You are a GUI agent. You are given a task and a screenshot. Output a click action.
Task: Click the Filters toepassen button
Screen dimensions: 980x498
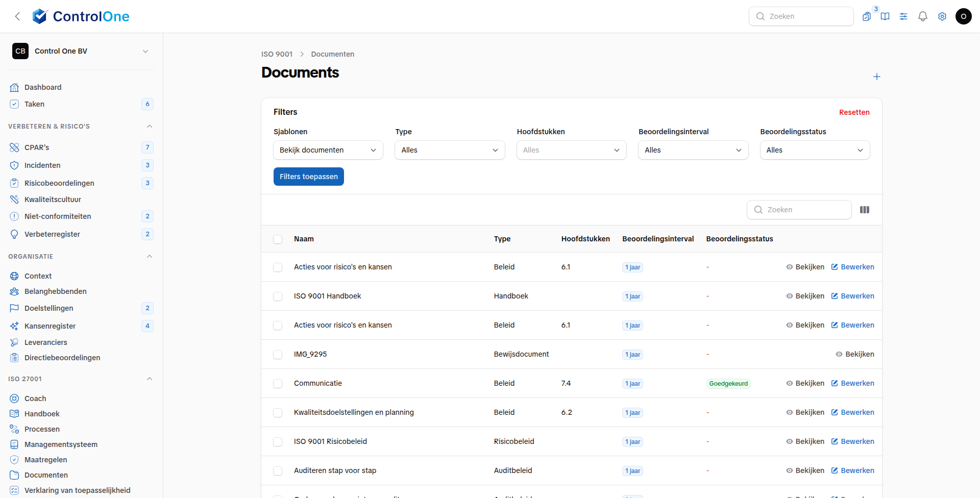[x=309, y=177]
